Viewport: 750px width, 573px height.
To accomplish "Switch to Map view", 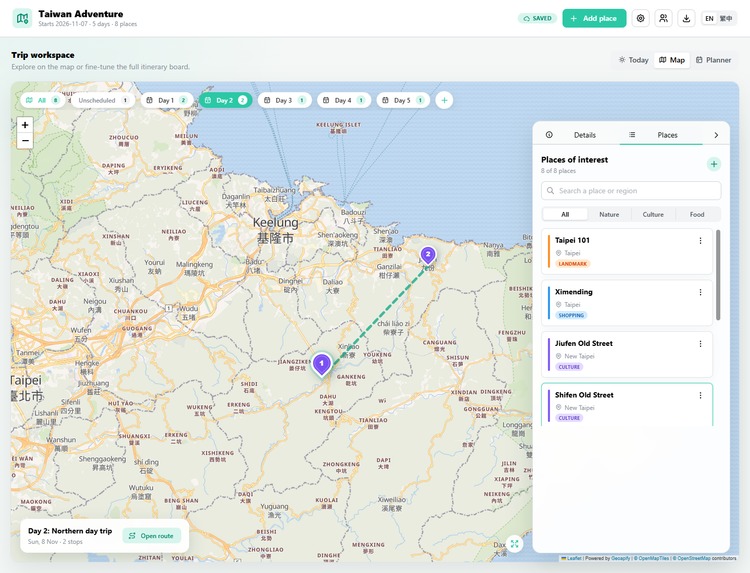I will (672, 60).
